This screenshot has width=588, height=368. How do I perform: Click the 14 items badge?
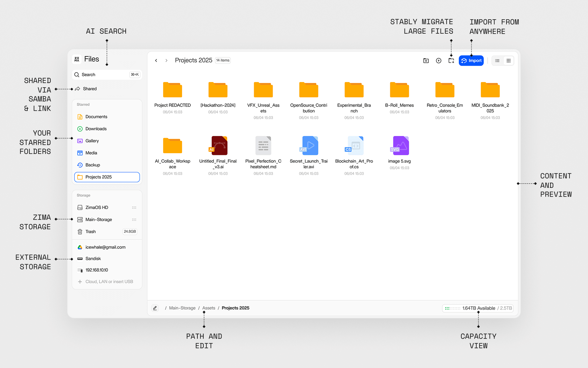(223, 60)
